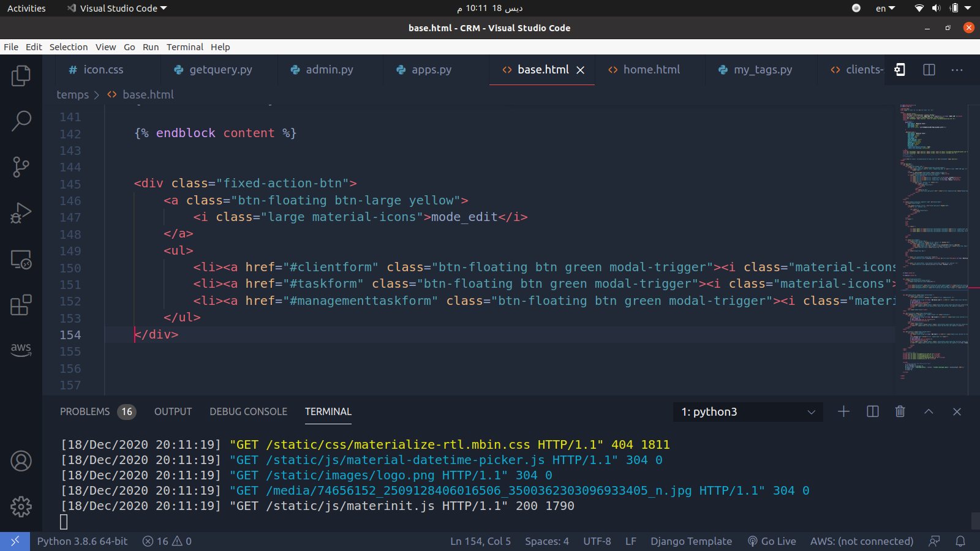Viewport: 980px width, 551px height.
Task: Open the Terminal menu
Action: coord(184,47)
